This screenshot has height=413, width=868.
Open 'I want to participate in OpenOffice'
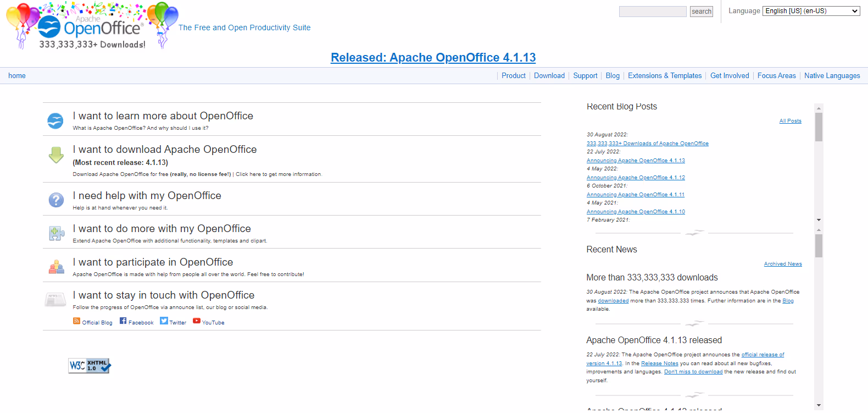coord(153,262)
